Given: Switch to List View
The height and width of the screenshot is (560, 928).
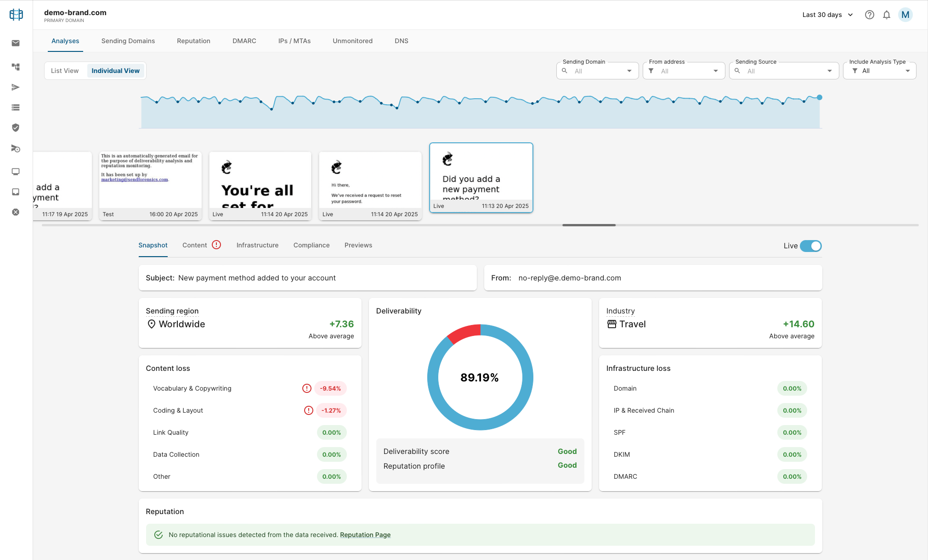Looking at the screenshot, I should (65, 71).
